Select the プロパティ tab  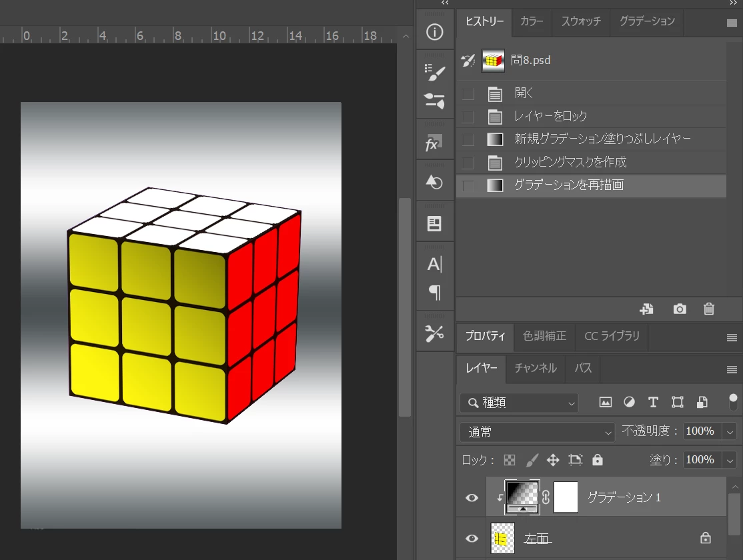[x=486, y=336]
